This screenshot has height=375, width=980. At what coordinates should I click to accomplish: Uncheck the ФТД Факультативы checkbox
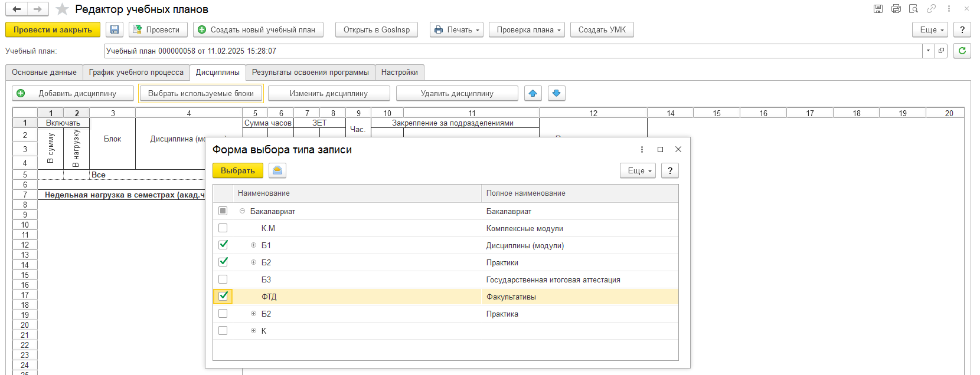point(223,296)
